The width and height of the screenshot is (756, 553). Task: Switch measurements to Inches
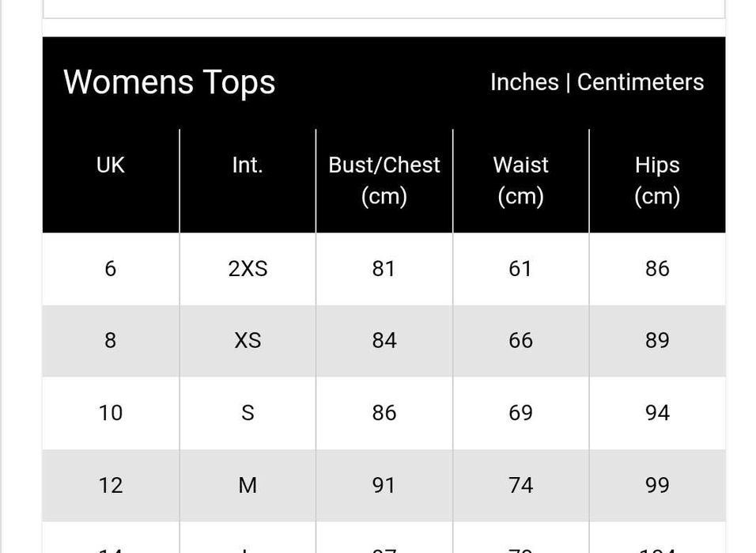coord(524,82)
